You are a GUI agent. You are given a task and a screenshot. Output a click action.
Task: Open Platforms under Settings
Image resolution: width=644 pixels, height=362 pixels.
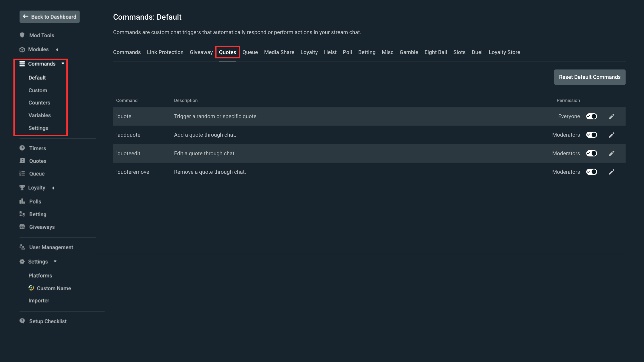40,276
